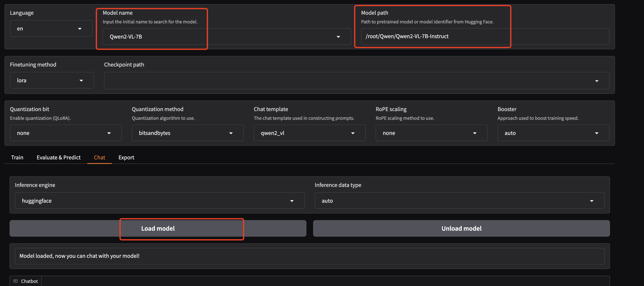
Task: Open the Inference engine huggingface dropdown
Action: pos(159,201)
